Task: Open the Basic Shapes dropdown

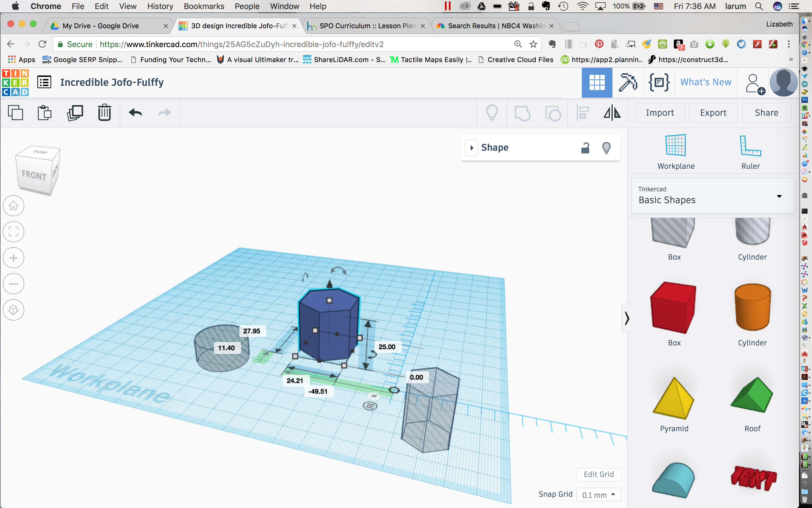Action: [713, 196]
